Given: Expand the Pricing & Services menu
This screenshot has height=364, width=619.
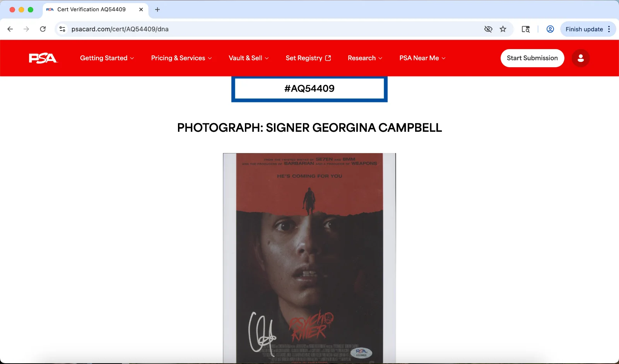Looking at the screenshot, I should point(181,58).
